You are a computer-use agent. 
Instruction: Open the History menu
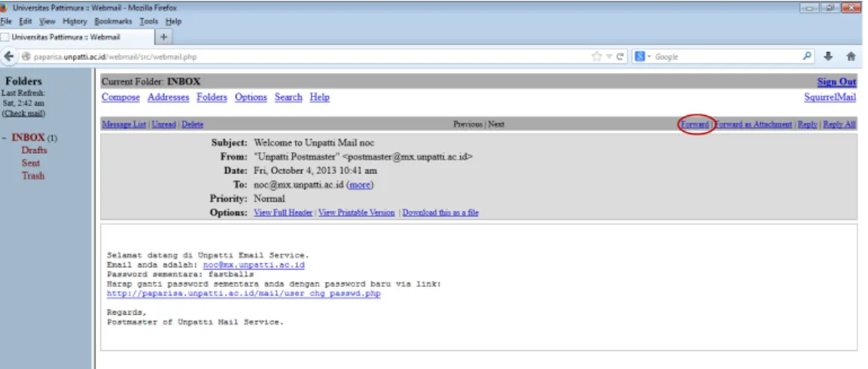75,22
